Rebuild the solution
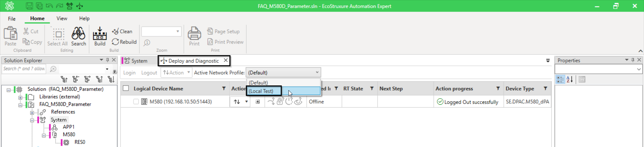 click(124, 42)
